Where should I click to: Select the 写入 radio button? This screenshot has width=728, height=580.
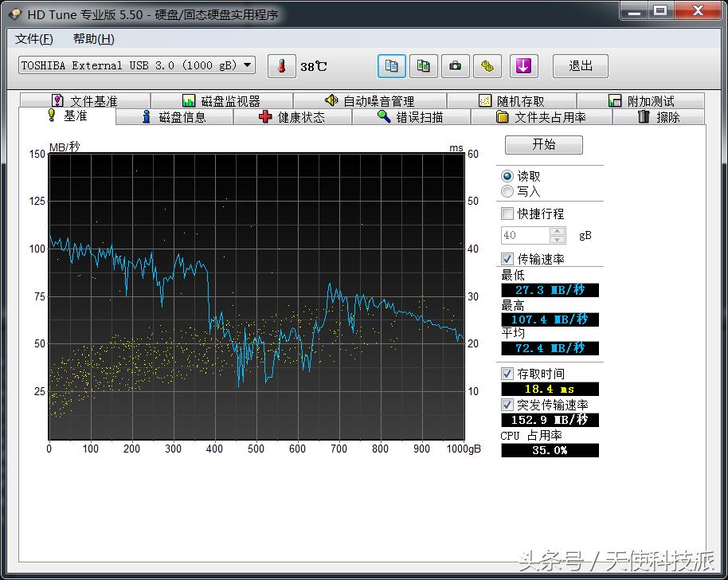(507, 191)
